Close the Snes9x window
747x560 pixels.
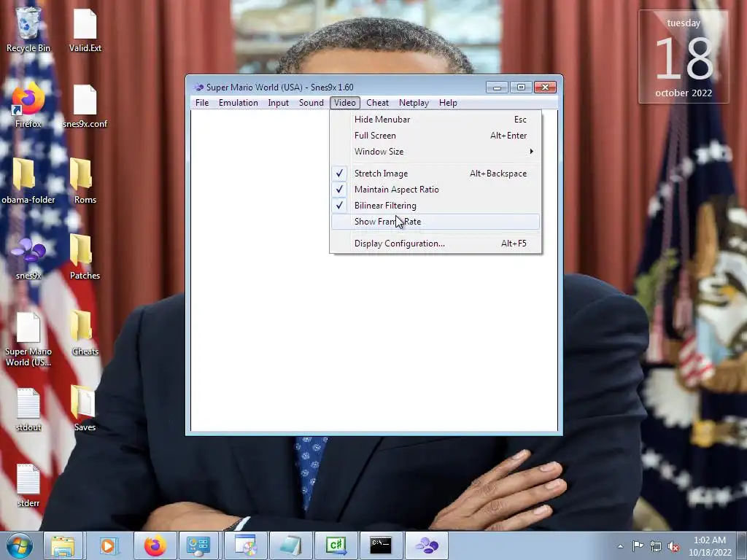pyautogui.click(x=545, y=87)
